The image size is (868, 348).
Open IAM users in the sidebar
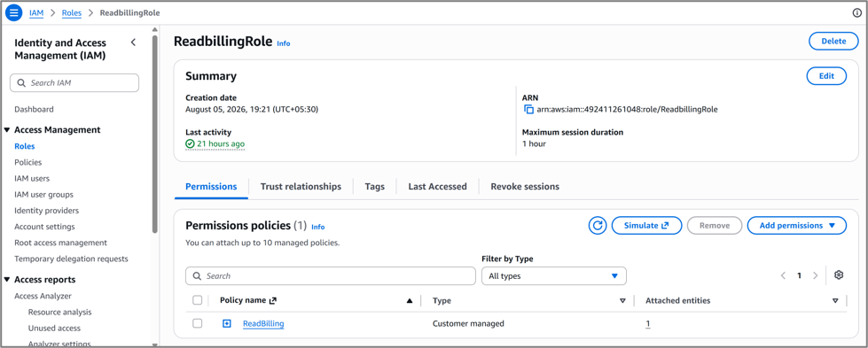(32, 179)
